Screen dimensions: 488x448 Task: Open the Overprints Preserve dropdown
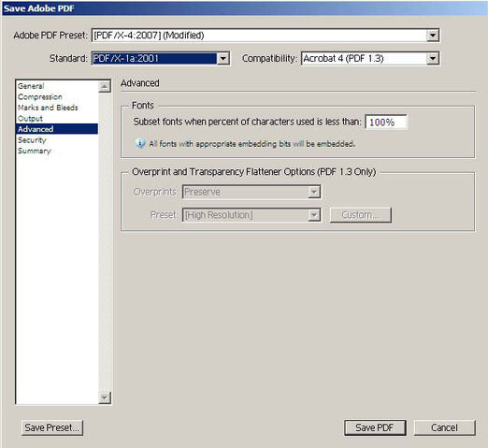[x=251, y=192]
